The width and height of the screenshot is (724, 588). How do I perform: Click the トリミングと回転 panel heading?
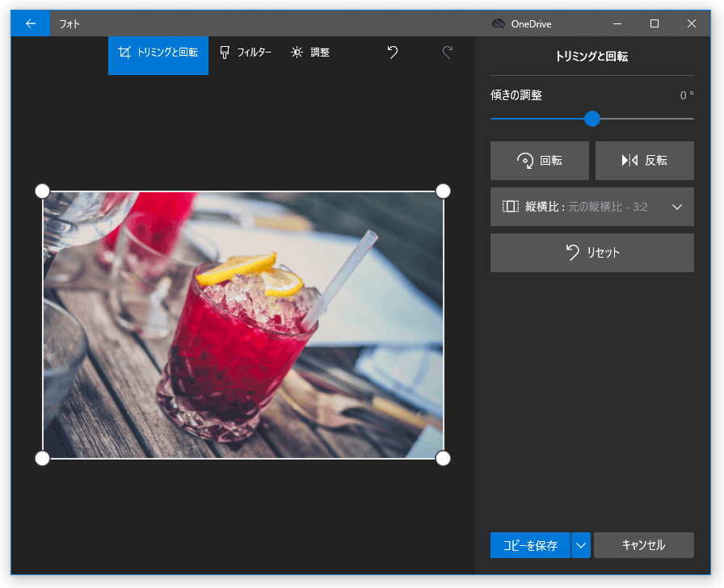click(x=591, y=57)
